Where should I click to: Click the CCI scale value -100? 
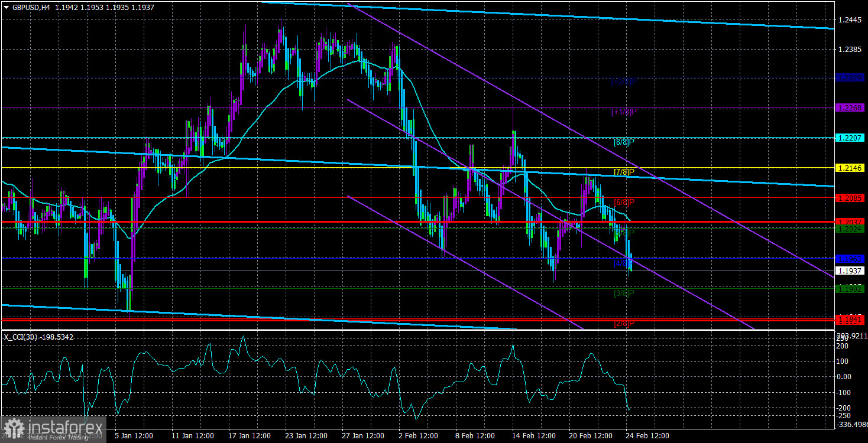845,392
